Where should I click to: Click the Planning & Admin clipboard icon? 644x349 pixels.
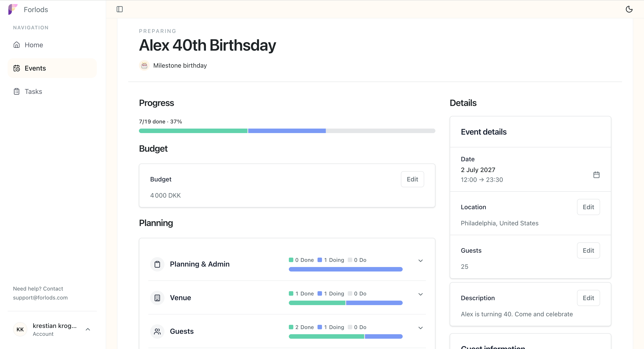[x=157, y=264]
